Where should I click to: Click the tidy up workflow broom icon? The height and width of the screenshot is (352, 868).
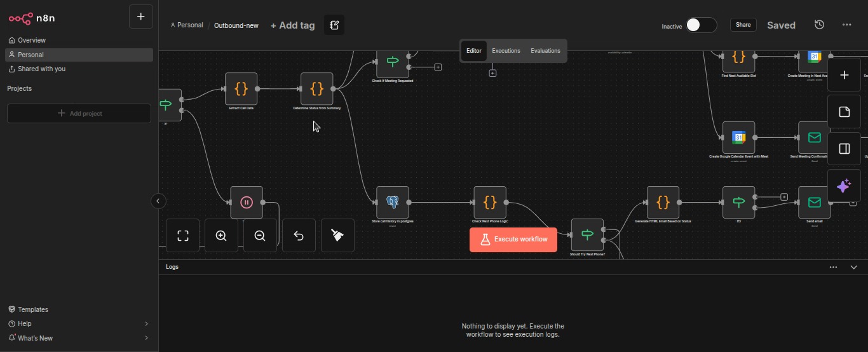pyautogui.click(x=337, y=236)
